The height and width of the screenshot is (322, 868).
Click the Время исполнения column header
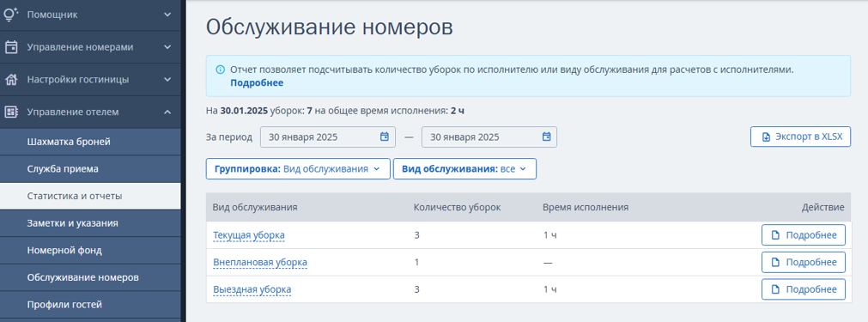click(586, 208)
